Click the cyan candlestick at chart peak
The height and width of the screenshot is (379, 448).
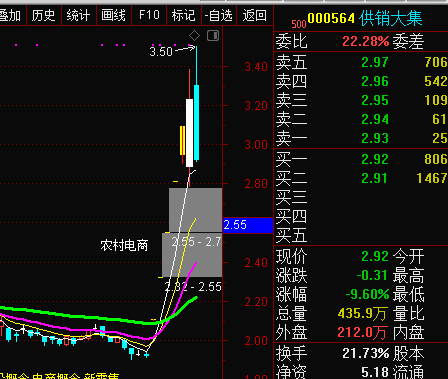point(197,123)
